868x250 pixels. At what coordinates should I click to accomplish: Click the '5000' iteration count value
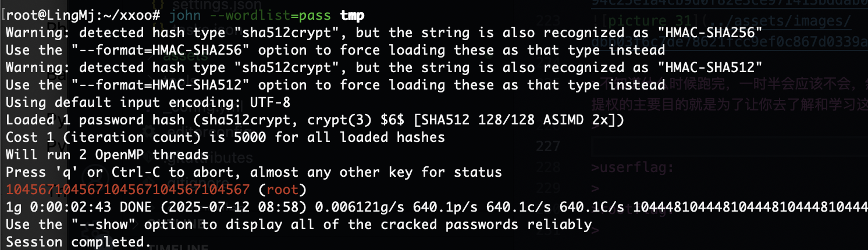click(251, 137)
